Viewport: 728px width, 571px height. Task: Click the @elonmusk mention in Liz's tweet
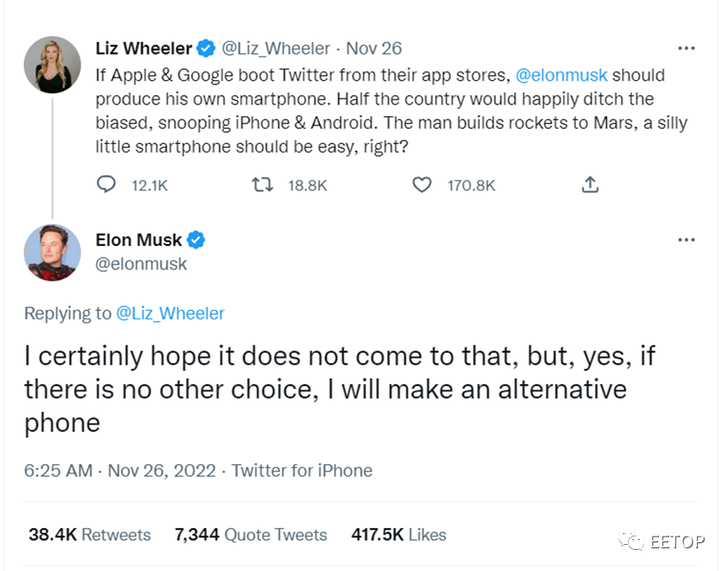pyautogui.click(x=561, y=75)
